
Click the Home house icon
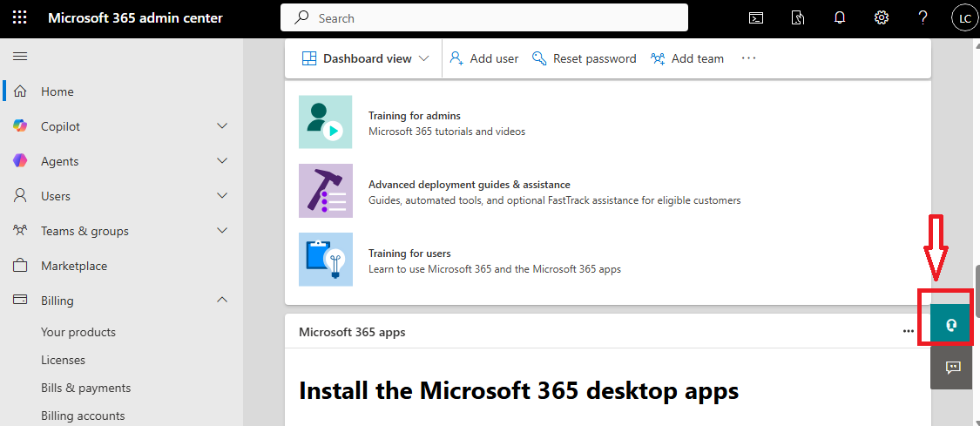(20, 91)
